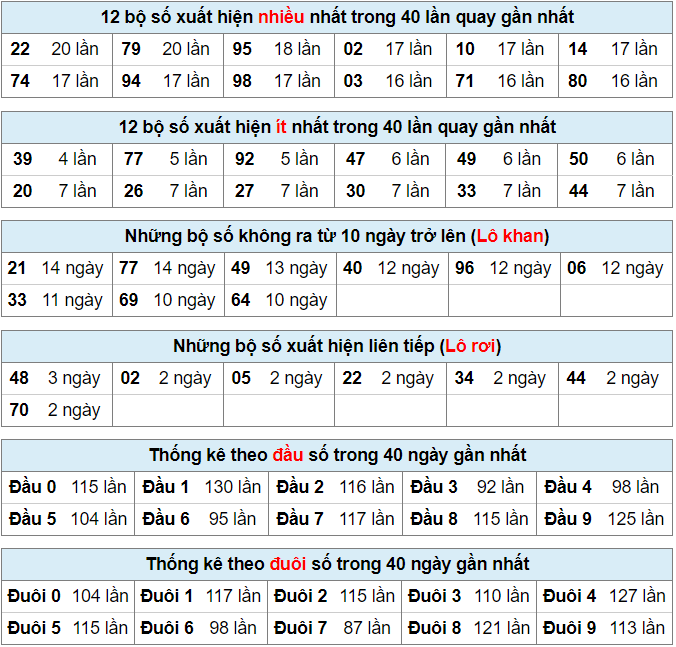Screen dimensions: 676x647
Task: Select number 10 with 17 lần
Action: click(x=502, y=49)
